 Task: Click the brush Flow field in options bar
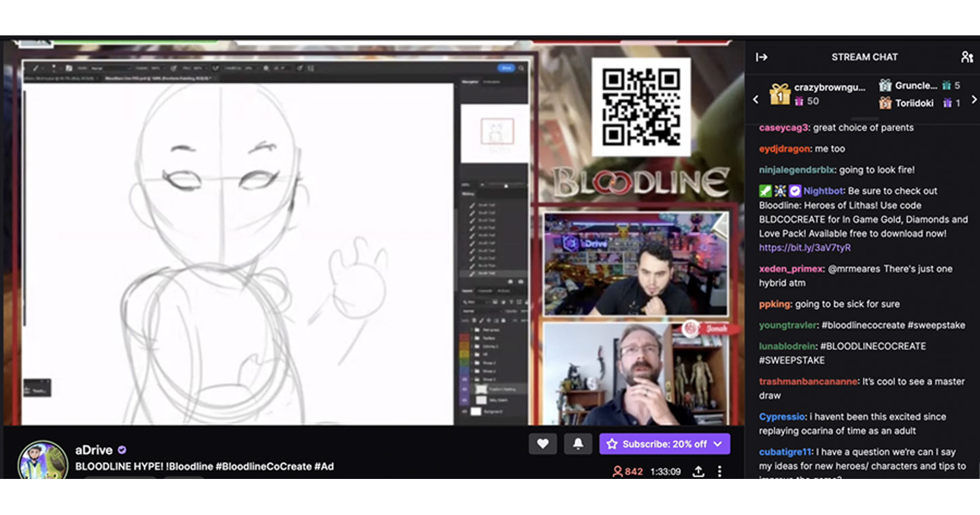click(x=197, y=68)
